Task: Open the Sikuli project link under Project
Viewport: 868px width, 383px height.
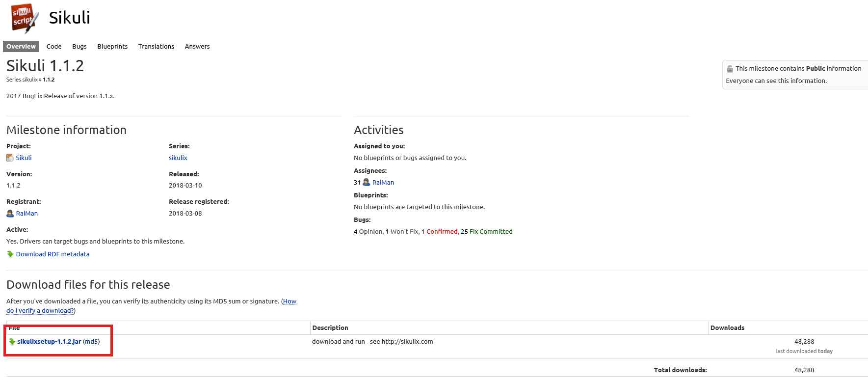Action: coord(24,158)
